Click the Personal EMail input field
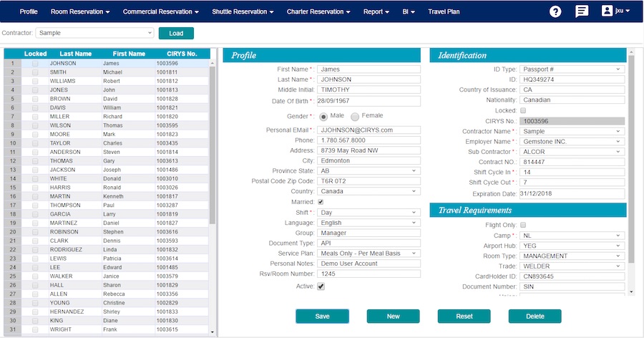 pos(368,130)
